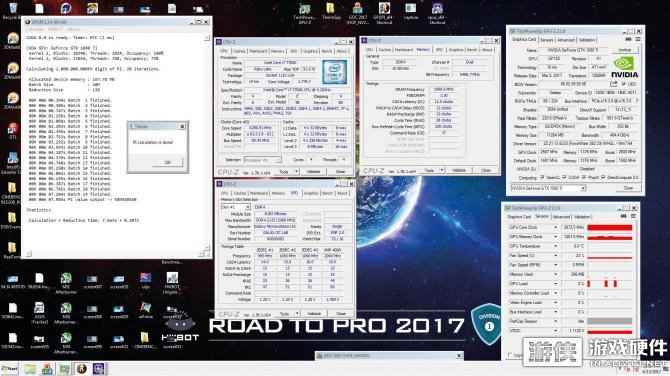Click the Lookup button in GPU-Z
Image resolution: width=670 pixels, height=376 pixels.
(x=625, y=50)
